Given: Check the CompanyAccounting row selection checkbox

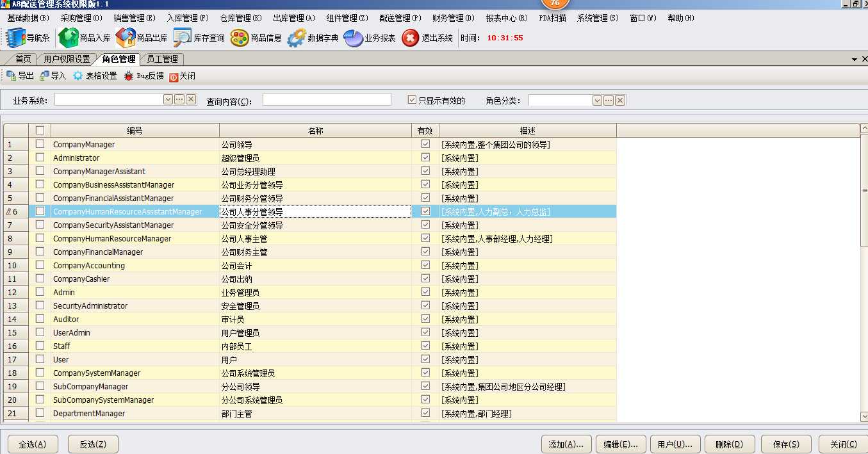Looking at the screenshot, I should click(x=40, y=265).
